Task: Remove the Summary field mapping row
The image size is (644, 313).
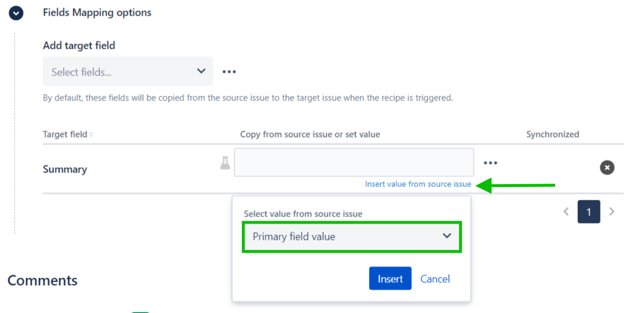Action: point(607,168)
